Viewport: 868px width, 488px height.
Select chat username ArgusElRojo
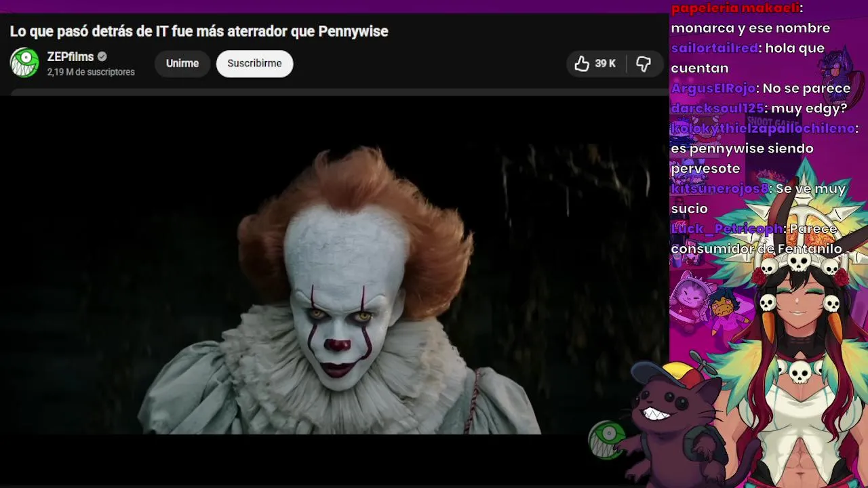point(713,88)
